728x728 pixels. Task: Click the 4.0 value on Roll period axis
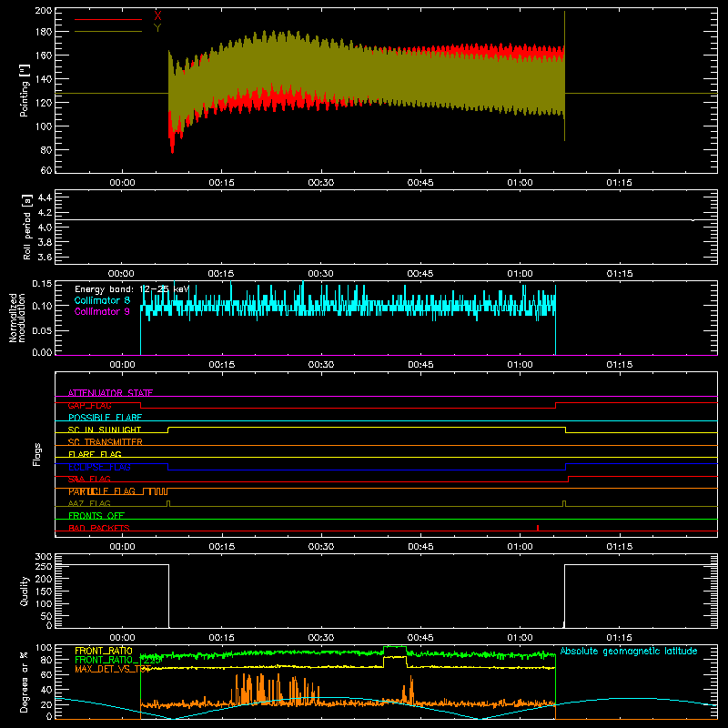45,227
